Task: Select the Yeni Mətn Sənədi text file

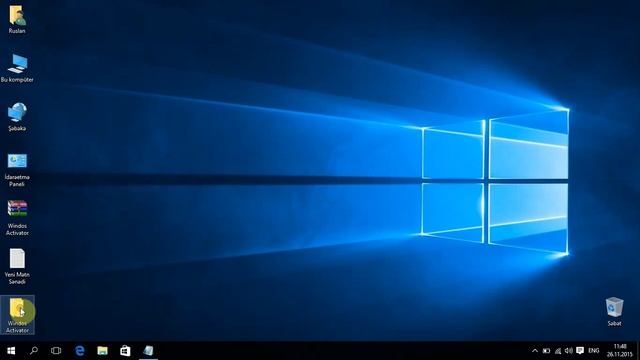Action: (x=17, y=267)
